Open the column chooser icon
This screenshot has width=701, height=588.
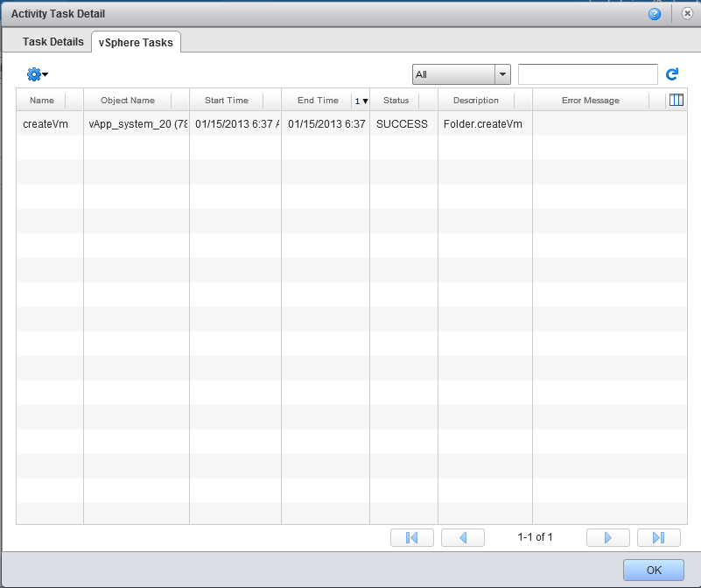[x=676, y=101]
